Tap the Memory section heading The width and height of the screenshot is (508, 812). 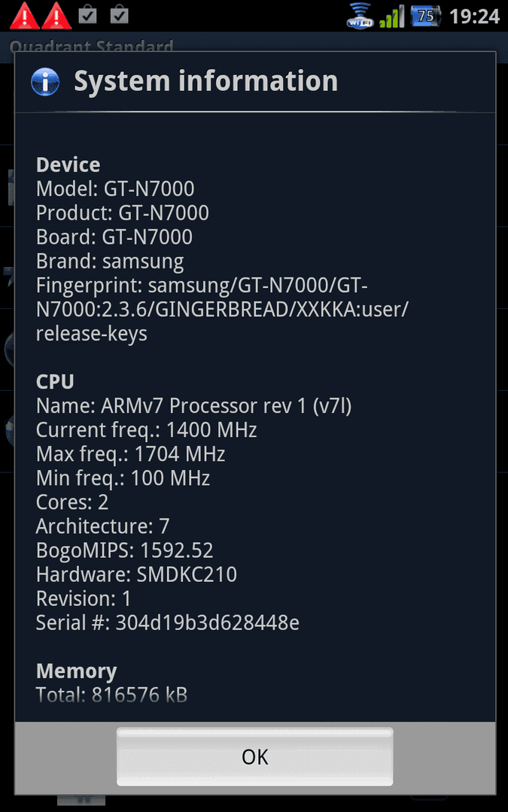tap(76, 671)
